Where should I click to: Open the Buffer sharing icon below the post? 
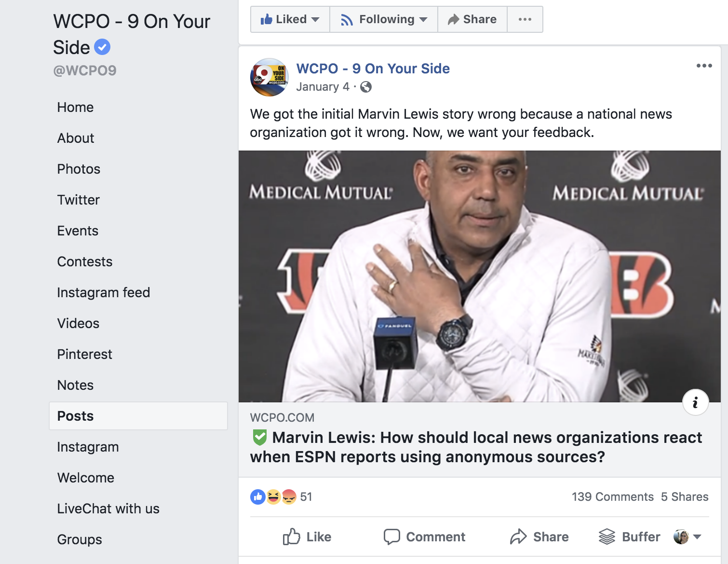[x=607, y=536]
